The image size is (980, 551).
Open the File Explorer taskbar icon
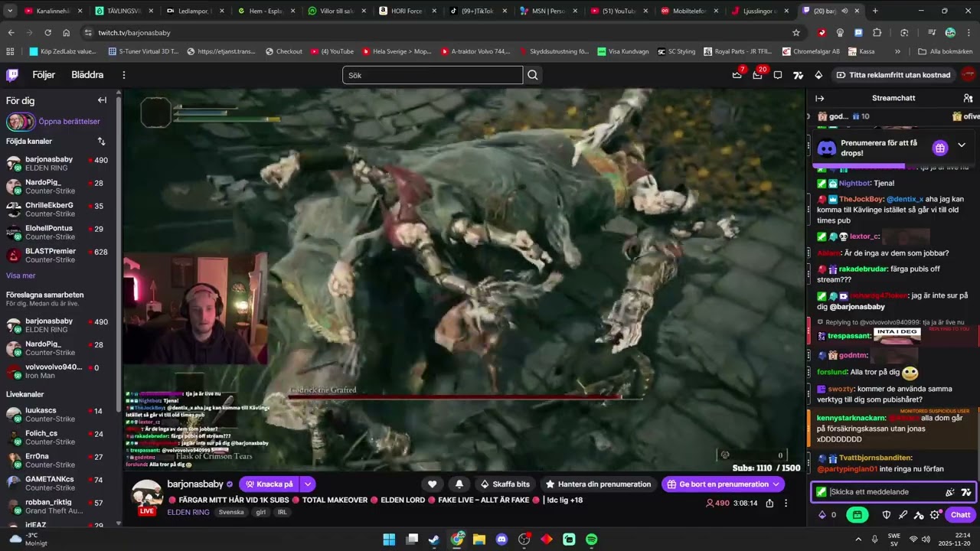[479, 540]
